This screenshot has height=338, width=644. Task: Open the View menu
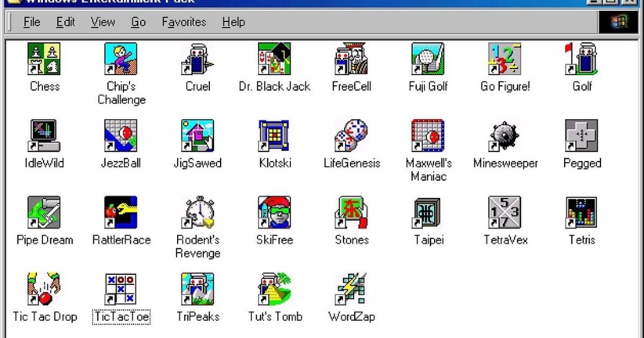pos(103,22)
